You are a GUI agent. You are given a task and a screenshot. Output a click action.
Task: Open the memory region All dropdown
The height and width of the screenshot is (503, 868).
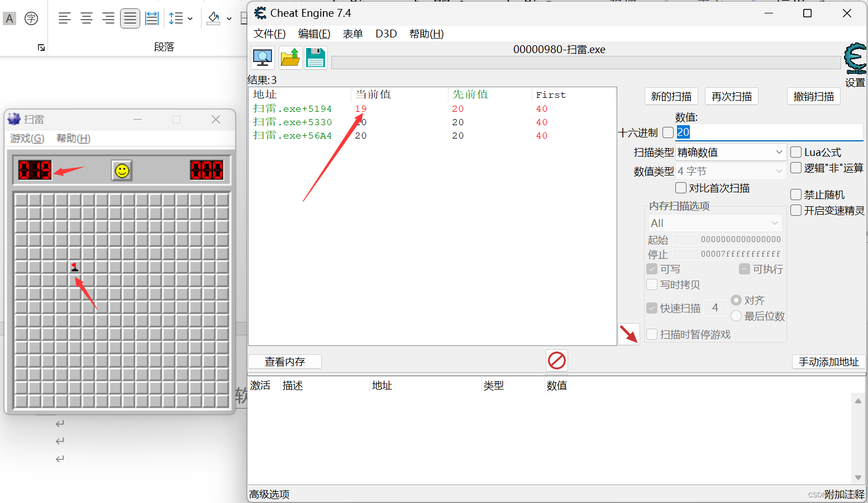[714, 223]
